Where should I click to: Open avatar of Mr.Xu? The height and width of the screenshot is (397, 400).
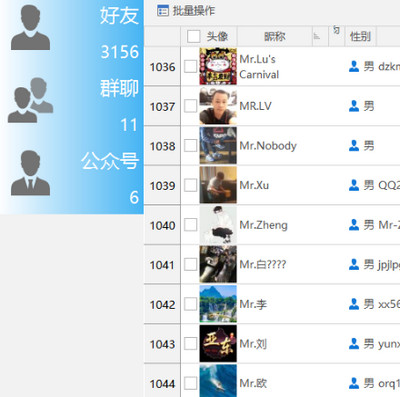click(x=218, y=185)
